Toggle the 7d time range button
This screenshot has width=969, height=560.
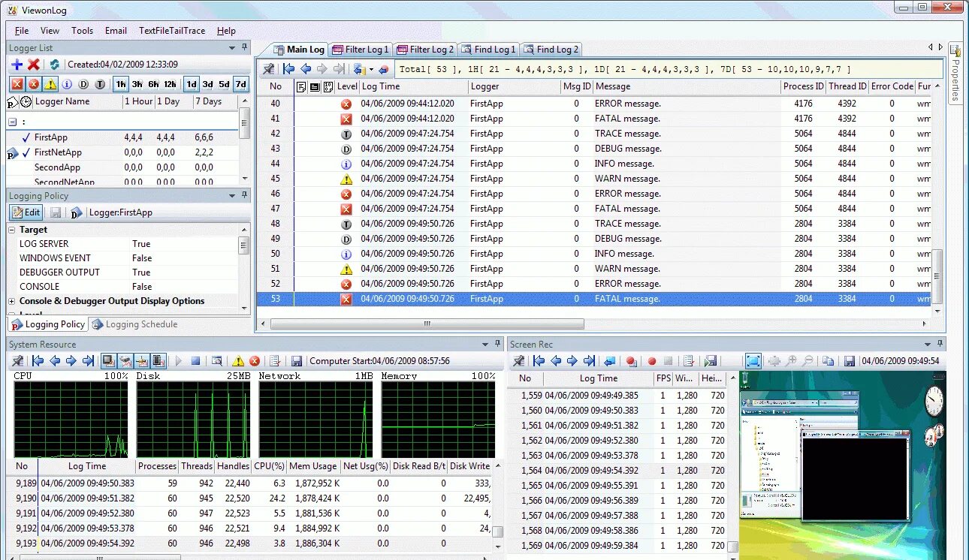pyautogui.click(x=241, y=84)
